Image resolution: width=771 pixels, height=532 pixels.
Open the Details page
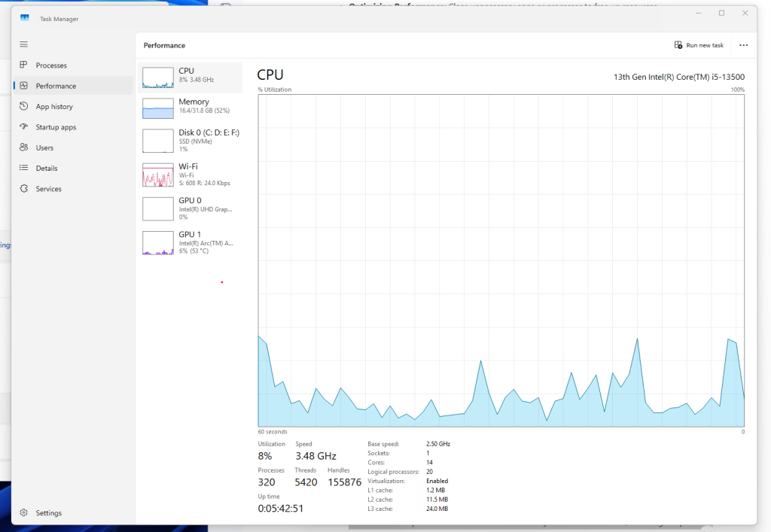pyautogui.click(x=73, y=169)
